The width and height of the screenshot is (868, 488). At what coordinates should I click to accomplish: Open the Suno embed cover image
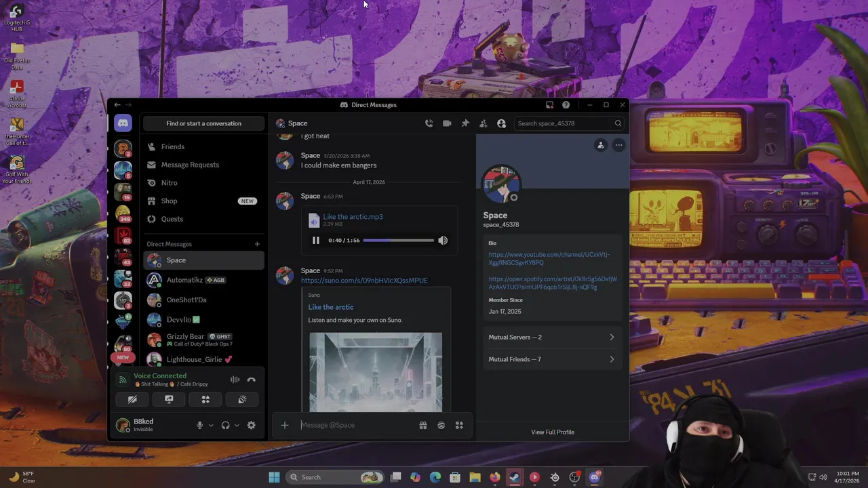376,371
